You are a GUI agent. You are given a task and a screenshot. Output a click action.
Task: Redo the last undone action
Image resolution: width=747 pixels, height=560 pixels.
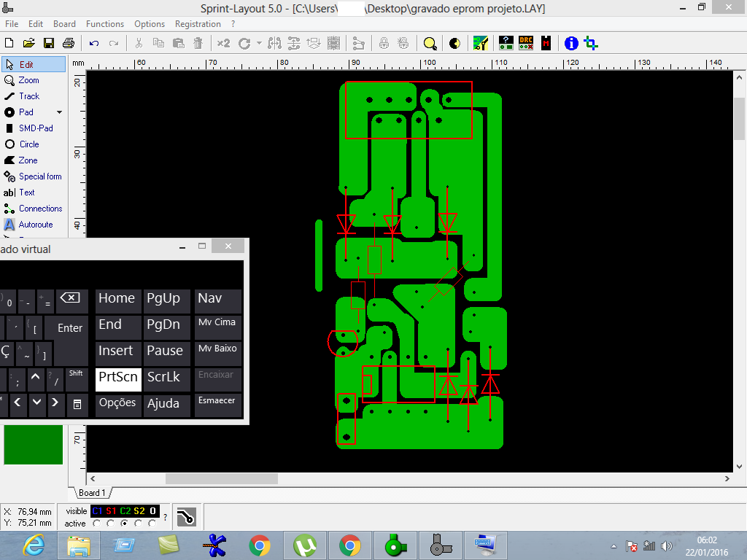tap(113, 43)
